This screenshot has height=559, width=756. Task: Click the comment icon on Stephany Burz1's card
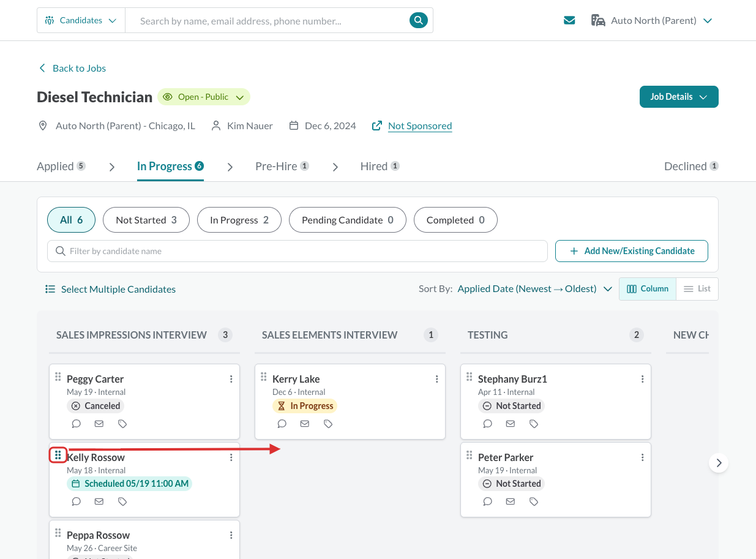point(488,424)
